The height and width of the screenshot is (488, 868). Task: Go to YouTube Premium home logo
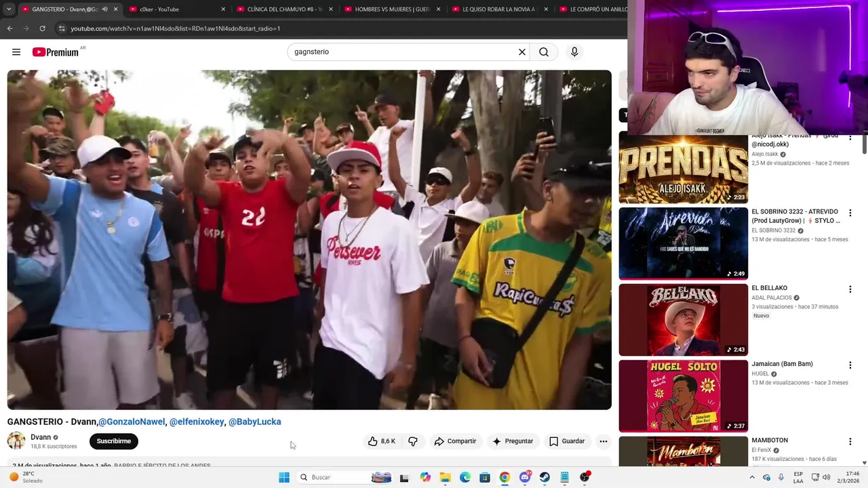(56, 52)
